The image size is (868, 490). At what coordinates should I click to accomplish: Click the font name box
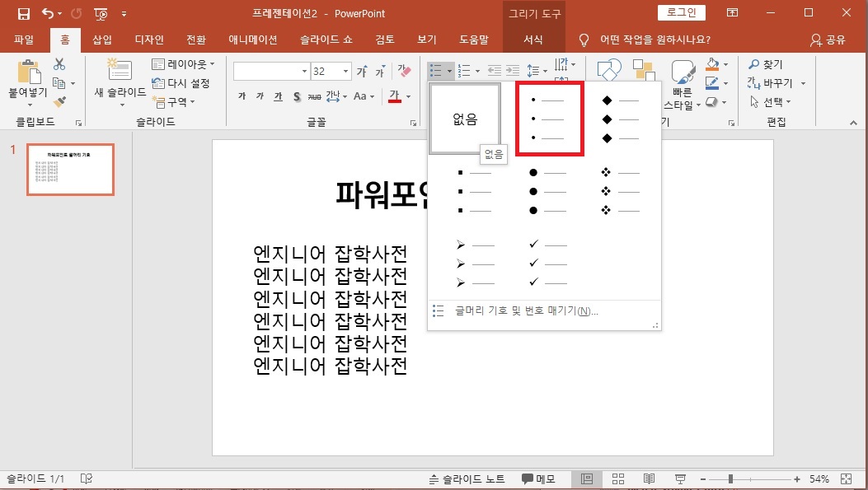click(x=270, y=71)
